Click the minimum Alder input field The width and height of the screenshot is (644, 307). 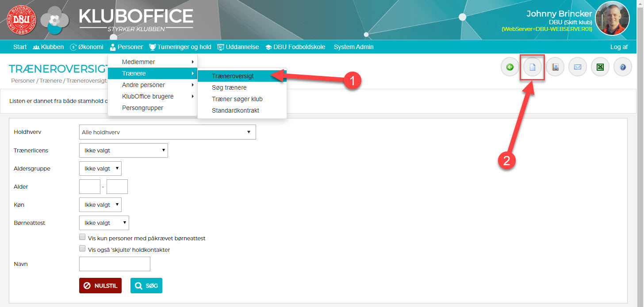point(90,186)
